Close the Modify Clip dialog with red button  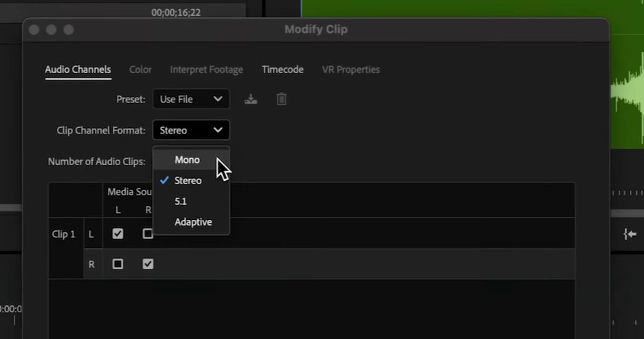(x=34, y=30)
